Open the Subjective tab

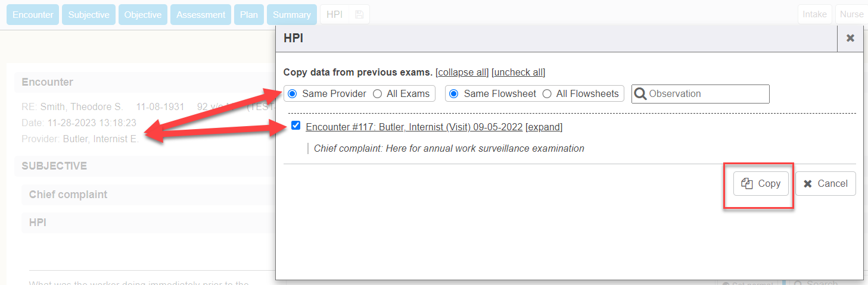tap(89, 14)
